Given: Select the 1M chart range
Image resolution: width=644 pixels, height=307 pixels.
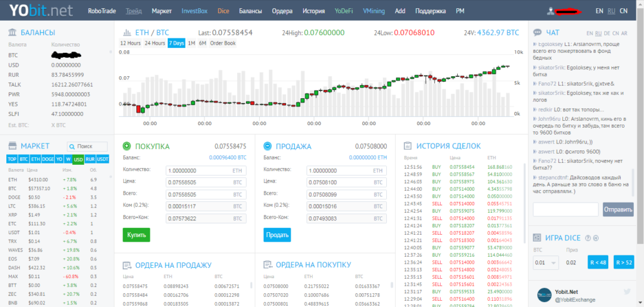Looking at the screenshot, I should (x=191, y=43).
